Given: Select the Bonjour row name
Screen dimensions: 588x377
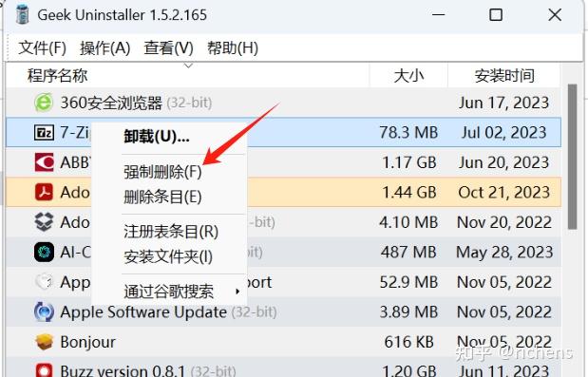Looking at the screenshot, I should 87,342.
